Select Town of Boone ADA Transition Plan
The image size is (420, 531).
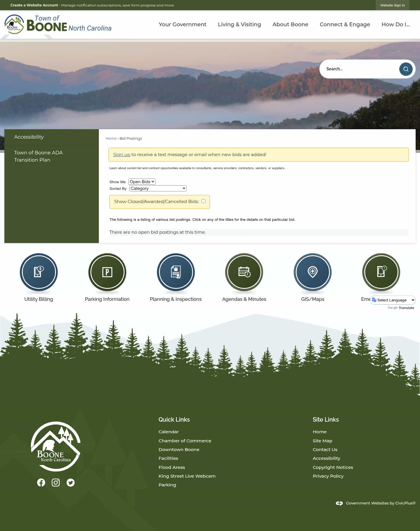[38, 156]
